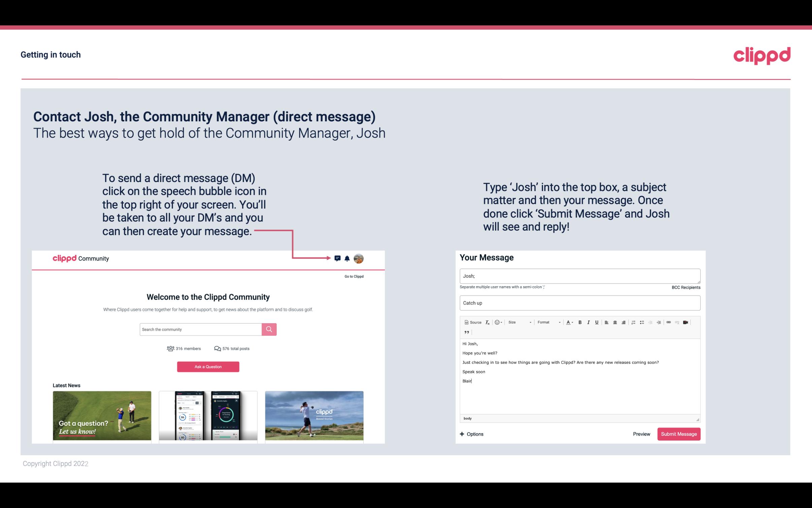Click the speech bubble messaging icon
Viewport: 812px width, 508px height.
point(338,258)
